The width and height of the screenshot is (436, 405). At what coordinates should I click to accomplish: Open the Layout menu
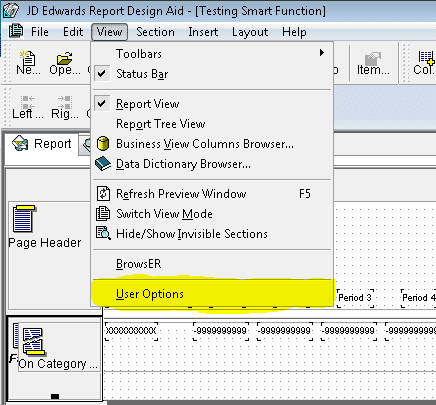click(250, 32)
